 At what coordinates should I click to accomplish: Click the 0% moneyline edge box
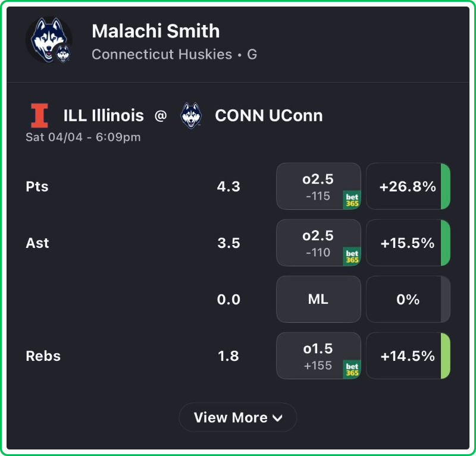(408, 299)
